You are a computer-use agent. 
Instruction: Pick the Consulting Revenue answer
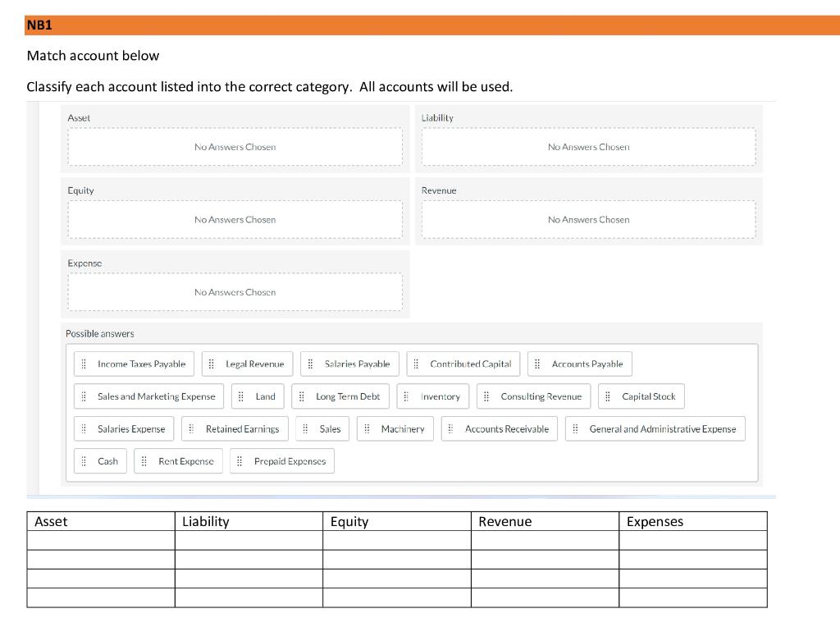[533, 396]
